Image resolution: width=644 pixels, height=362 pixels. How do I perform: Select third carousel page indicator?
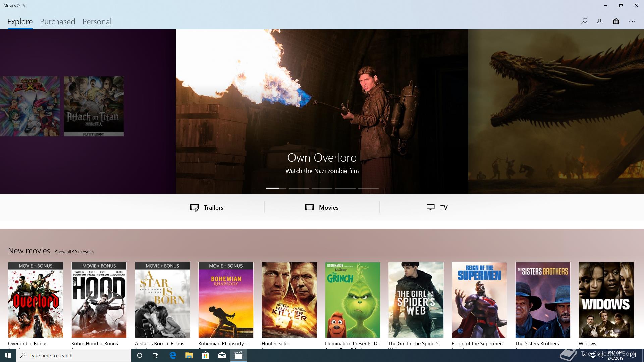(322, 188)
